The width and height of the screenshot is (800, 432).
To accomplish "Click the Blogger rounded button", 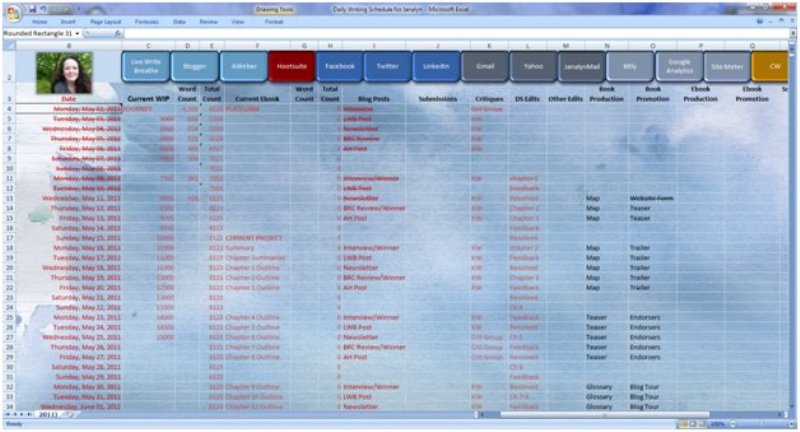I will [194, 66].
